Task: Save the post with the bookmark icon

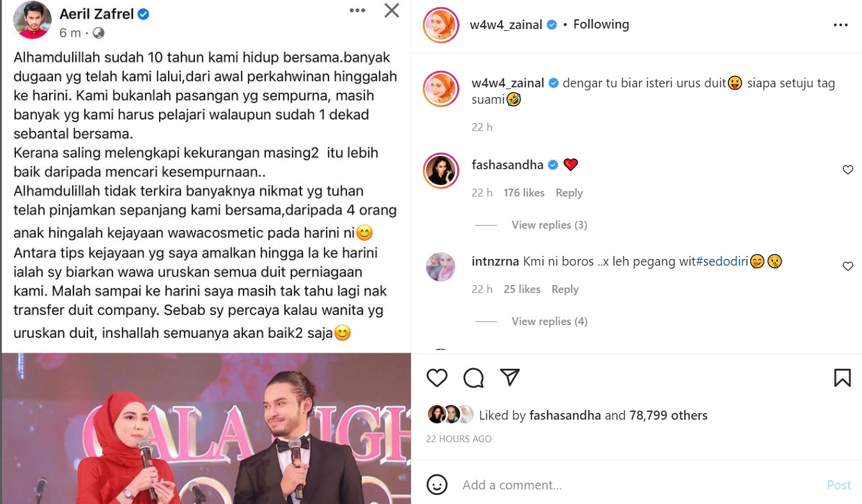Action: [842, 378]
